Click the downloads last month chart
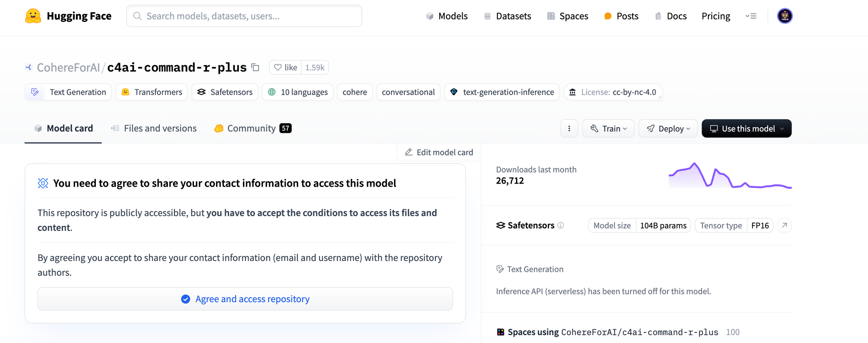868x343 pixels. click(x=730, y=176)
